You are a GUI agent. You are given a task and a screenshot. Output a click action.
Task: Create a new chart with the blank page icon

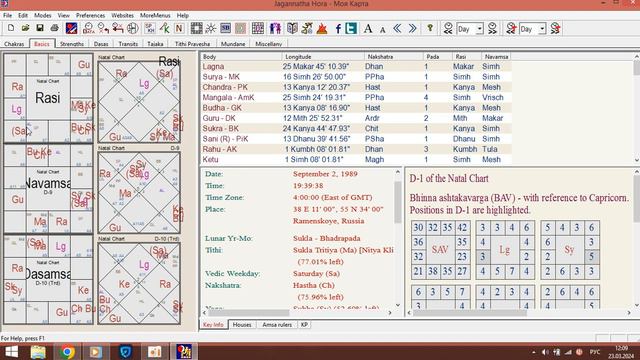(11, 28)
